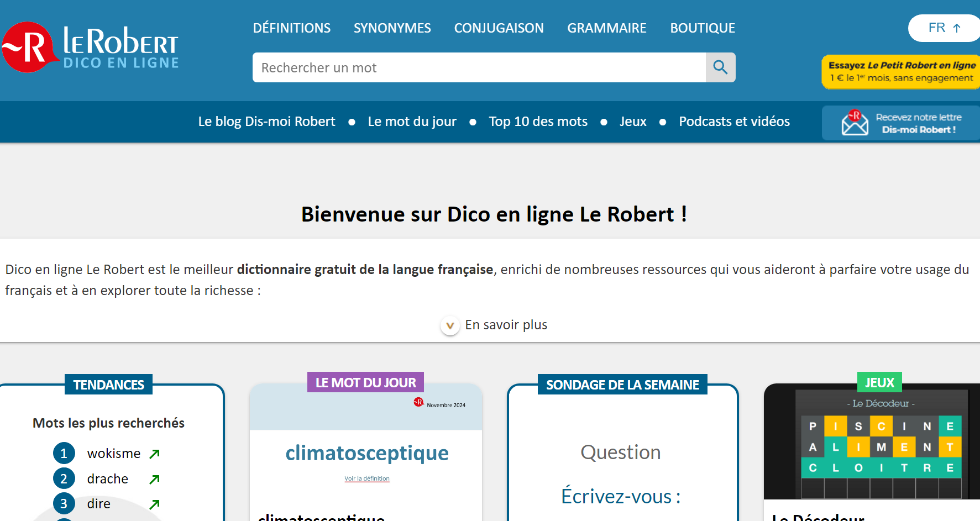Open the Grammaire menu
Screen dimensions: 980x521
click(x=607, y=28)
